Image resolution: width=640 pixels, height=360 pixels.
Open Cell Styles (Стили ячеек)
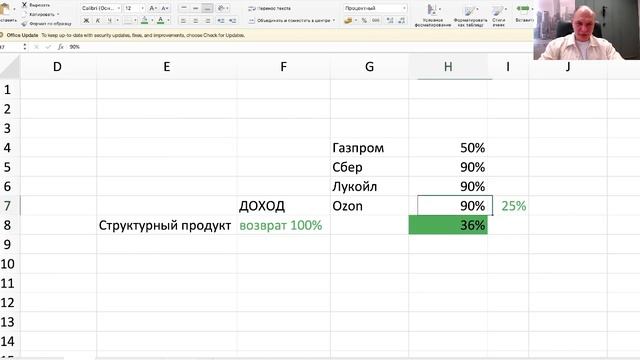click(498, 15)
